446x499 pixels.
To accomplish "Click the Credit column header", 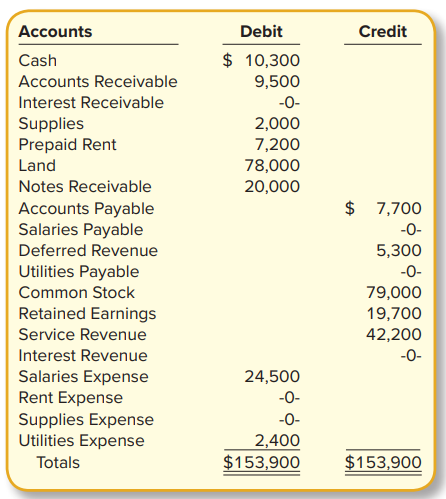I will click(x=383, y=32).
